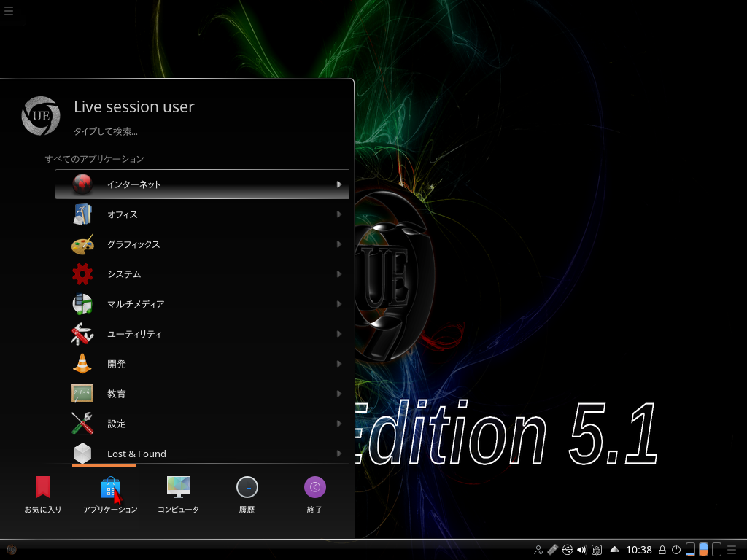
Task: Switch to the 履歴 tab
Action: [247, 494]
